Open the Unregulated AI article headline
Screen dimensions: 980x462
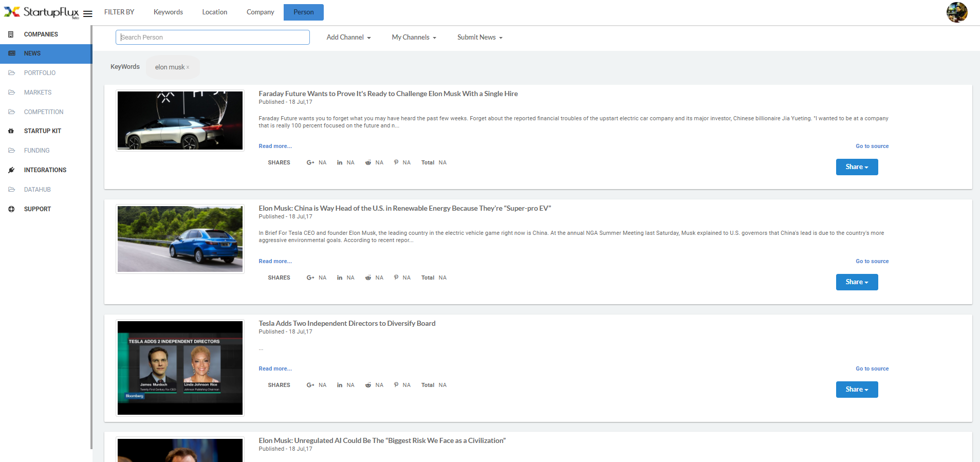tap(382, 440)
